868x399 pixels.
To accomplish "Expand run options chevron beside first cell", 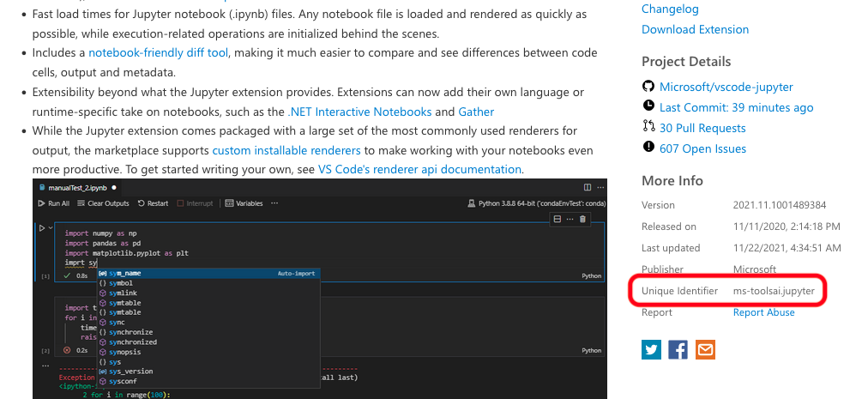I will coord(51,227).
